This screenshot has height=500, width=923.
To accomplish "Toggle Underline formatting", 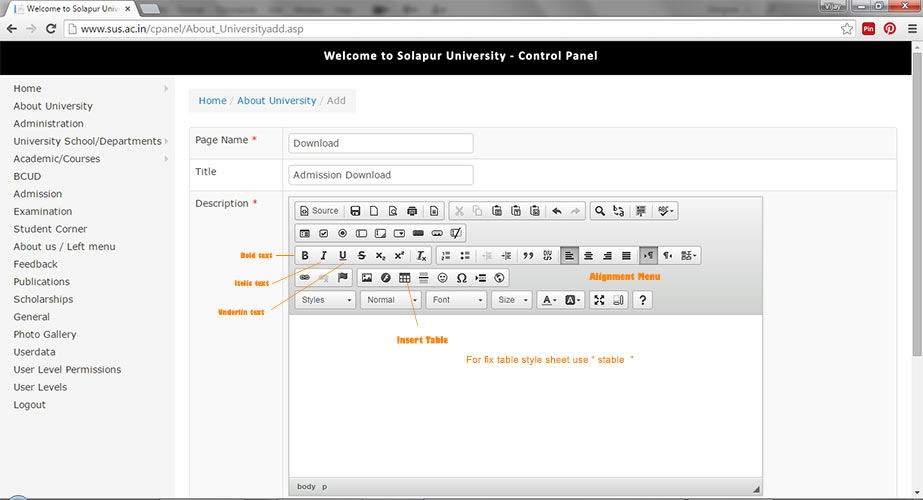I will (x=342, y=256).
